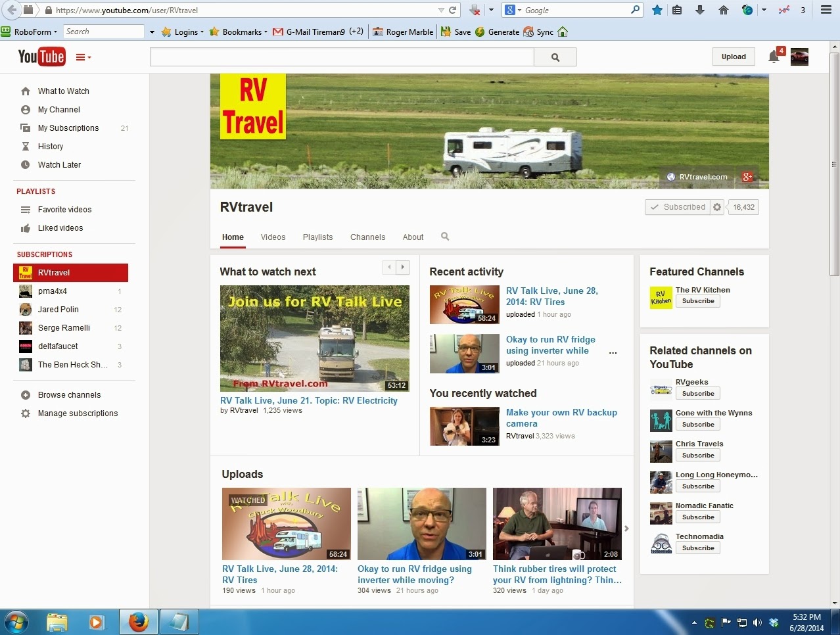Subscribe to RVgeeks channel

(698, 394)
